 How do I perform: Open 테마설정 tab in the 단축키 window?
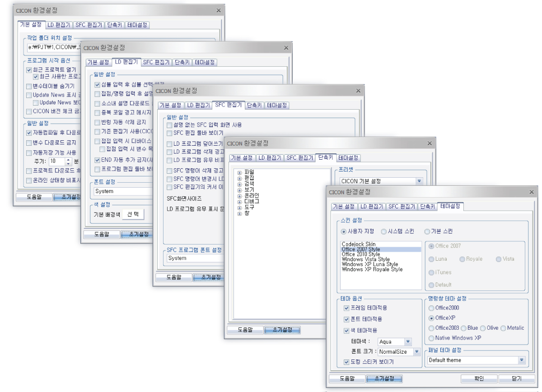click(x=348, y=158)
